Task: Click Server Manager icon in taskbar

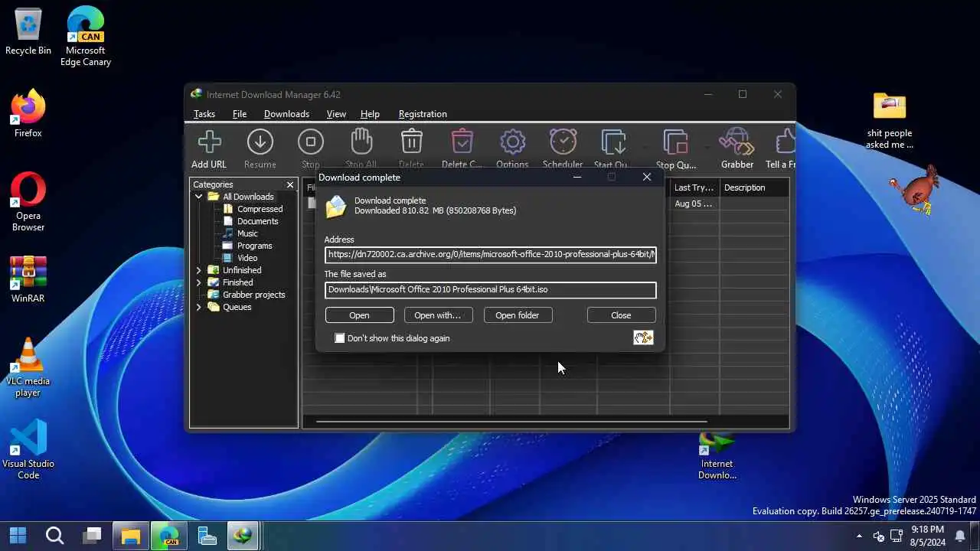Action: (x=207, y=535)
